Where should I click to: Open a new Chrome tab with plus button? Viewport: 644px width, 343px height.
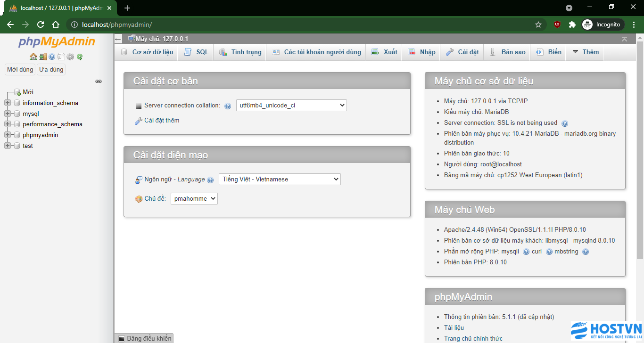127,8
